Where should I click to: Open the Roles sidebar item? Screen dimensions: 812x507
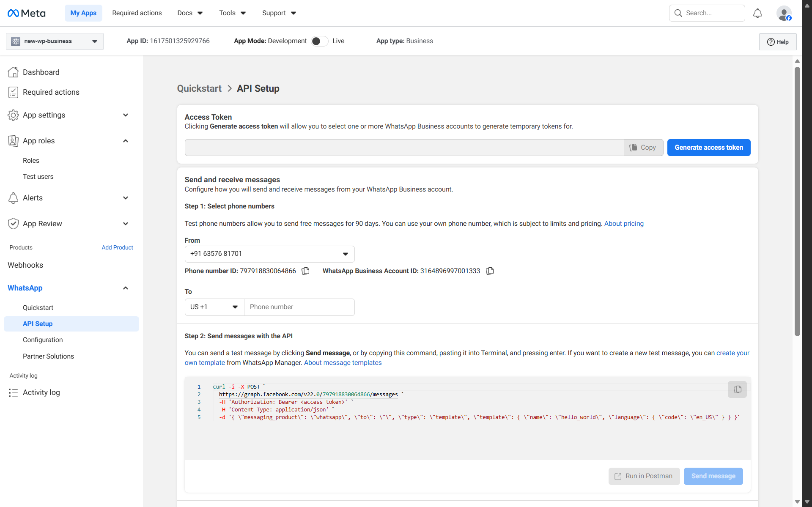[31, 161]
